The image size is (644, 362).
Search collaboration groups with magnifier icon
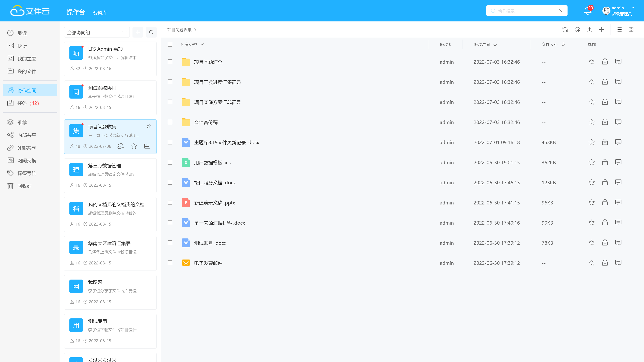point(151,32)
